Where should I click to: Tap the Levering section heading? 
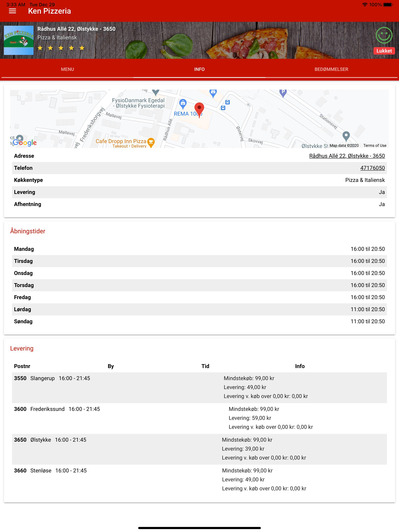click(x=22, y=348)
